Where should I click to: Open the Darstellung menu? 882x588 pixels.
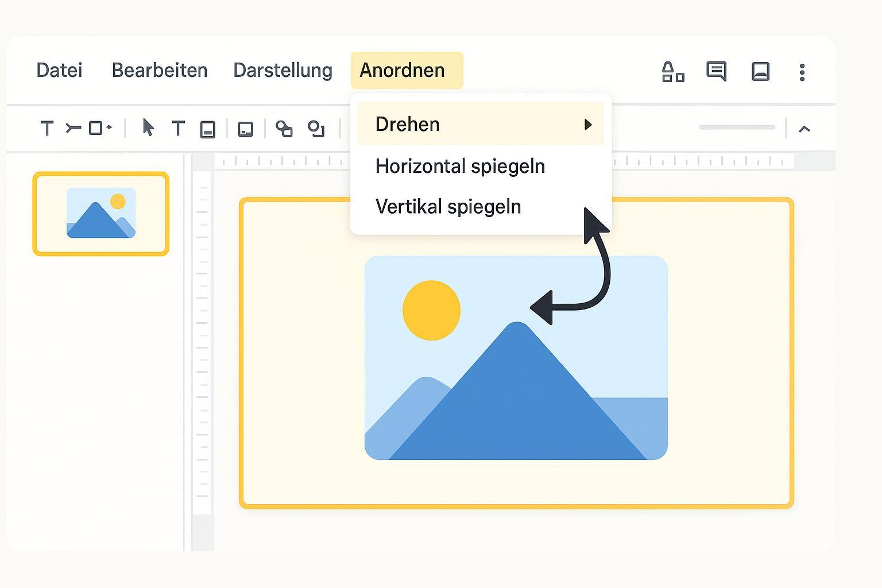pyautogui.click(x=283, y=70)
